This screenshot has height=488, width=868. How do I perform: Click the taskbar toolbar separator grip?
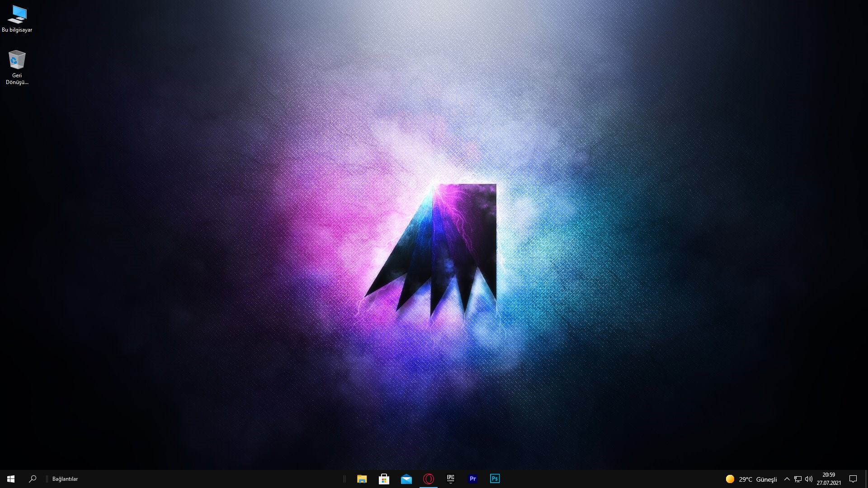(344, 479)
